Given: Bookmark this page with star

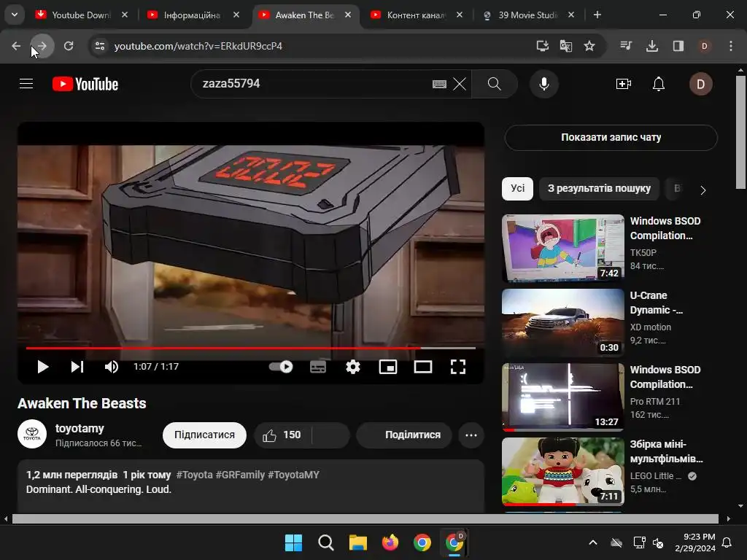Looking at the screenshot, I should tap(589, 46).
